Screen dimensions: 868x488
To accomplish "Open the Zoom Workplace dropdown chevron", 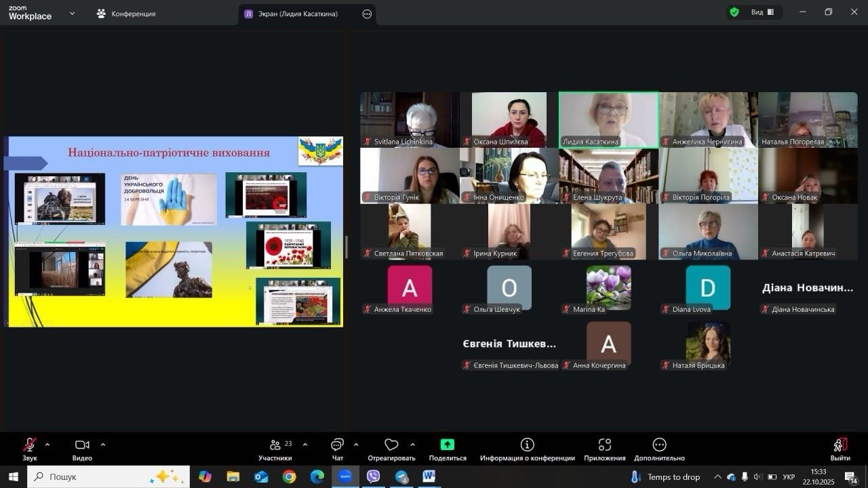I will (73, 13).
